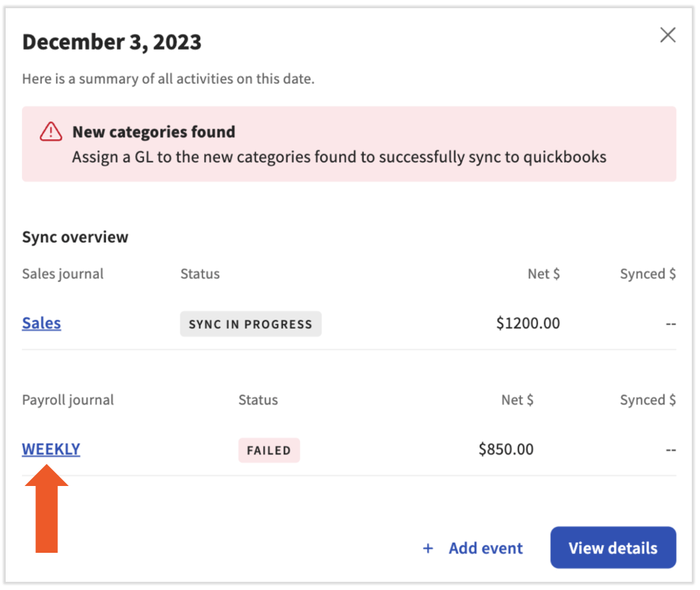This screenshot has height=590, width=700.
Task: Open the WEEKLY payroll journal link
Action: [51, 449]
